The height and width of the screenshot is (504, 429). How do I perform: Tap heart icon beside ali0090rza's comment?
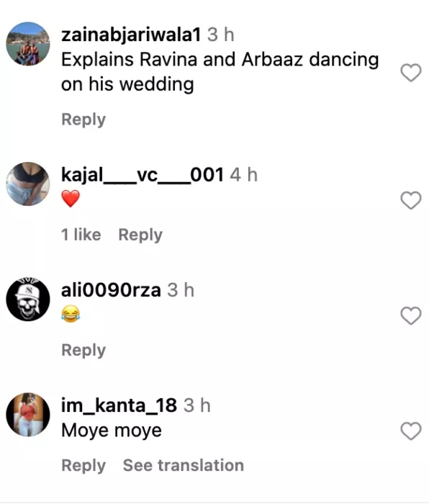[411, 315]
